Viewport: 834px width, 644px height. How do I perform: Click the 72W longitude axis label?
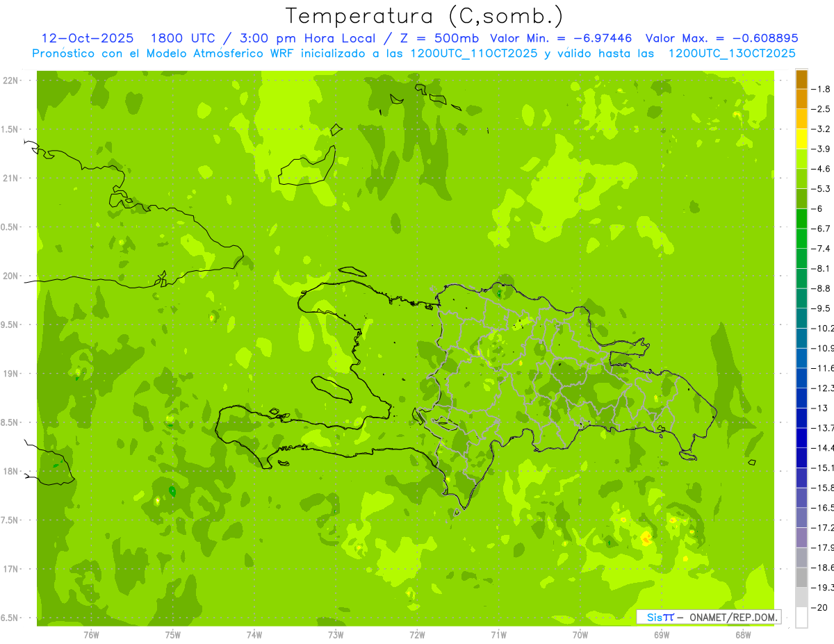pos(417,634)
